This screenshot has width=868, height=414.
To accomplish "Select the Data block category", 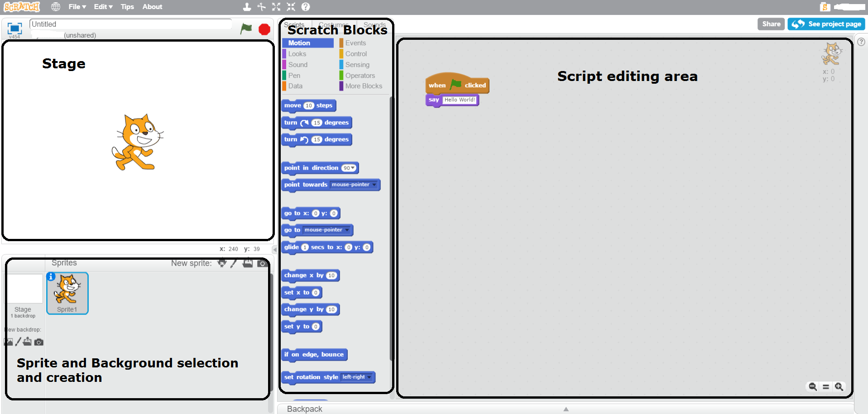I will [x=308, y=86].
